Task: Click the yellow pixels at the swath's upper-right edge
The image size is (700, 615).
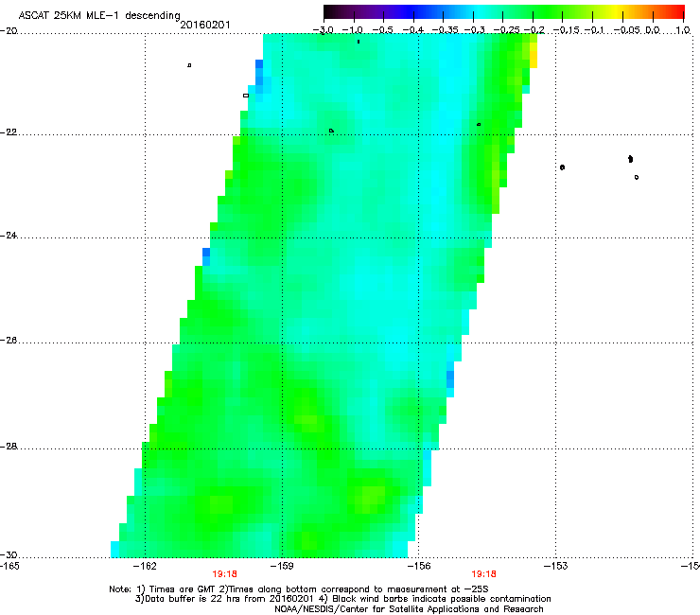Action: coord(533,55)
